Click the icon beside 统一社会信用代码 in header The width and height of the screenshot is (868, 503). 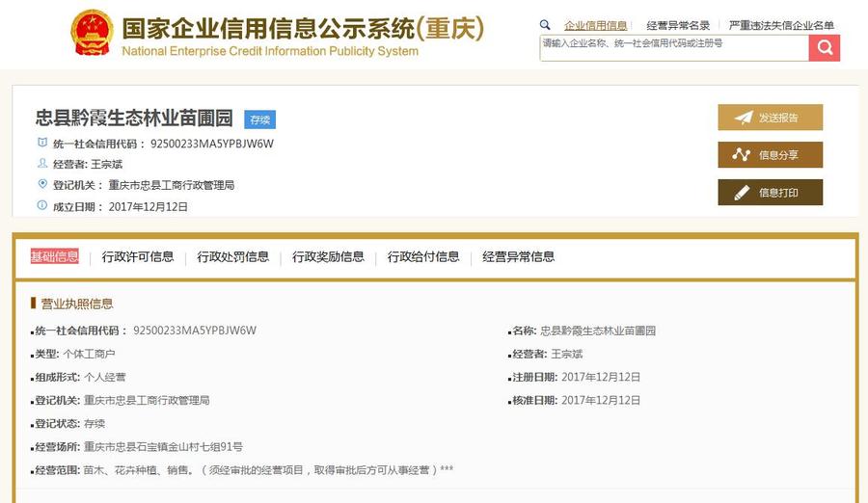tap(42, 143)
